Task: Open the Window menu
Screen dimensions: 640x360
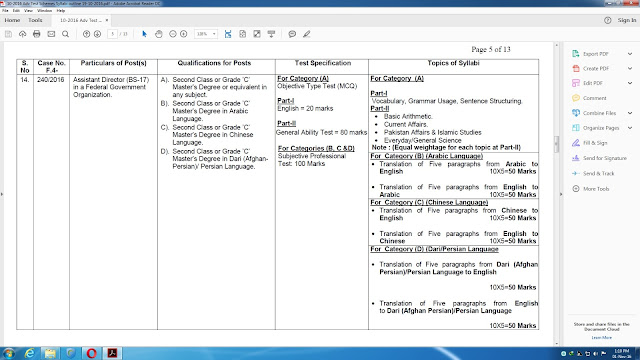Action: 44,11
